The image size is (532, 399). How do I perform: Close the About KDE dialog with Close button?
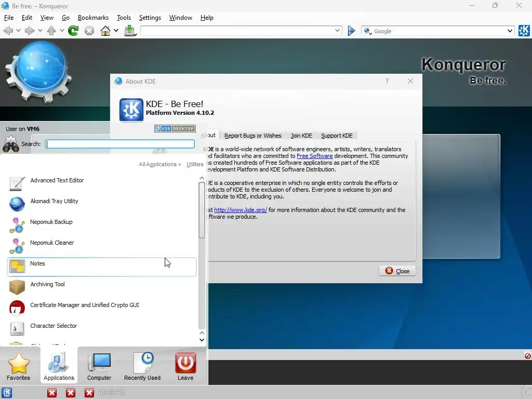(x=397, y=271)
